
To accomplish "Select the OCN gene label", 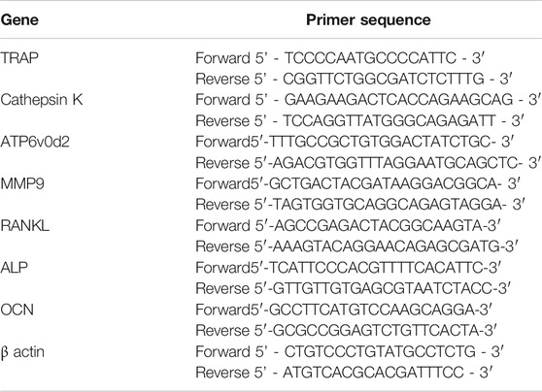I will pos(17,310).
